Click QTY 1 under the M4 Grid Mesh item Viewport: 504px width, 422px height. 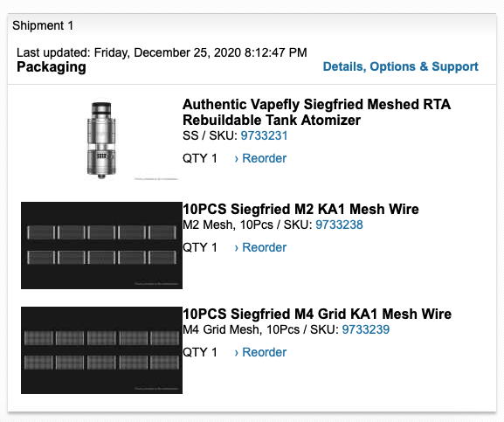coord(200,352)
